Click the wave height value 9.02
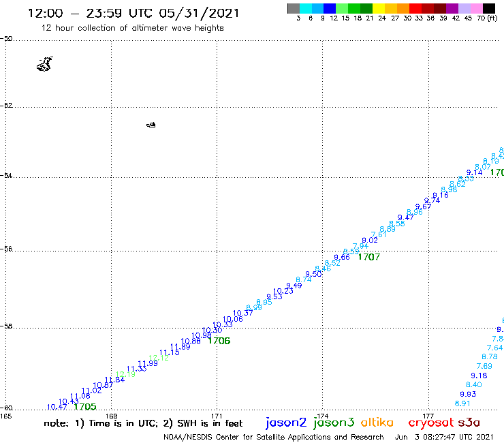The width and height of the screenshot is (504, 443). [x=370, y=240]
